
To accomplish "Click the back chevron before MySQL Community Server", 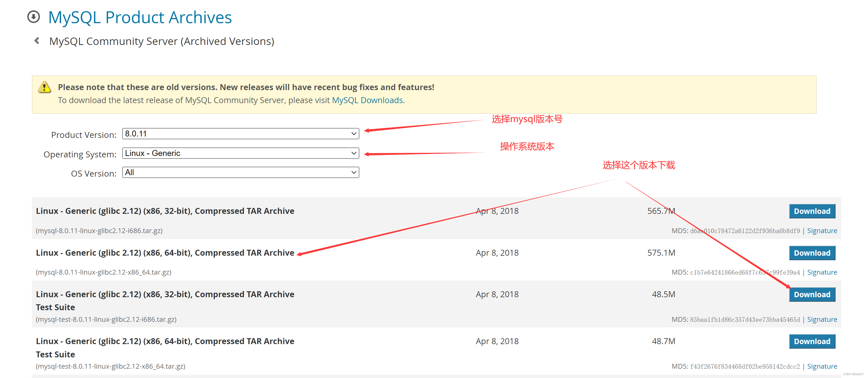I will (x=37, y=41).
